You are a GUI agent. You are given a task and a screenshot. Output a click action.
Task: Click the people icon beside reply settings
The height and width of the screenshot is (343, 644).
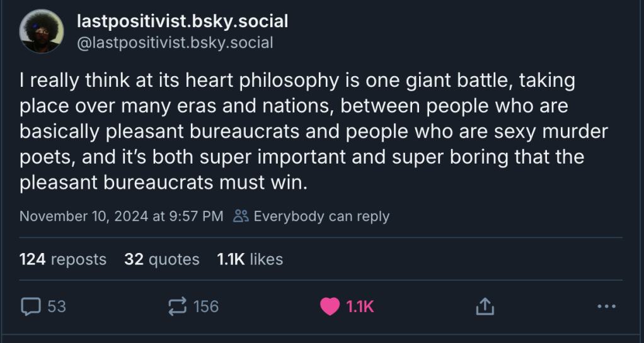click(241, 216)
